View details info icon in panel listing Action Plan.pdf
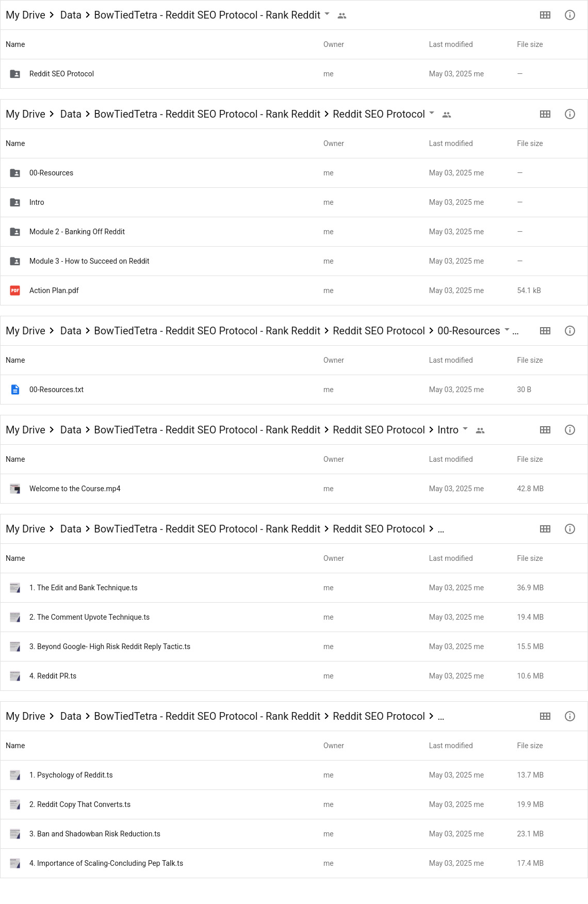Viewport: 588px width, 904px height. tap(570, 114)
